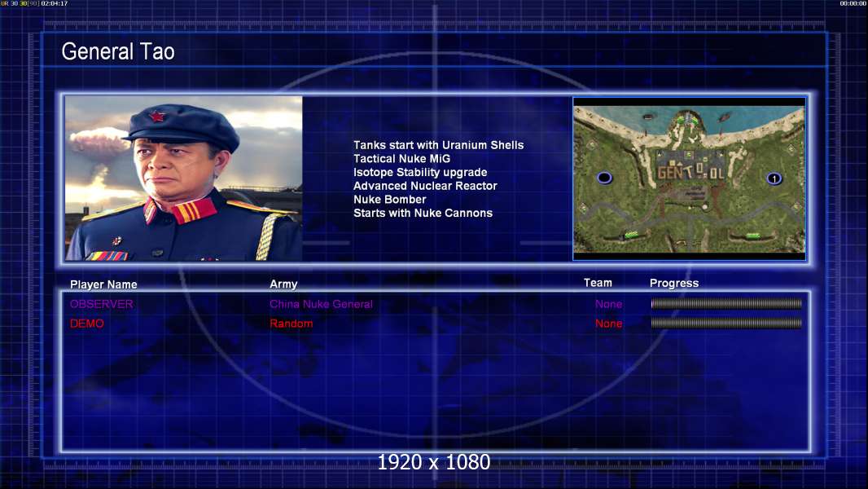
Task: Select the DEMO player name
Action: click(x=86, y=324)
